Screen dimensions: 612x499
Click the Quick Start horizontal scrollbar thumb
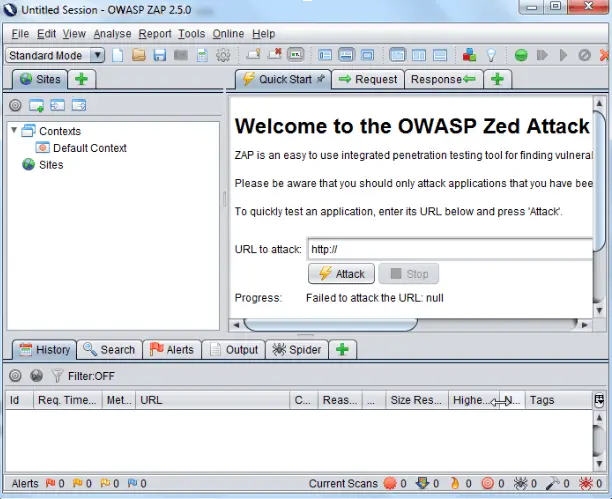(x=330, y=324)
